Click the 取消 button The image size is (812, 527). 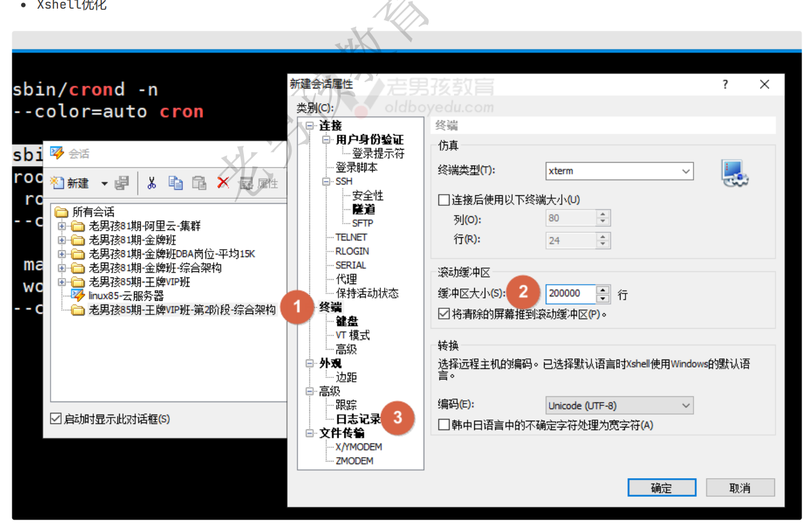click(740, 487)
